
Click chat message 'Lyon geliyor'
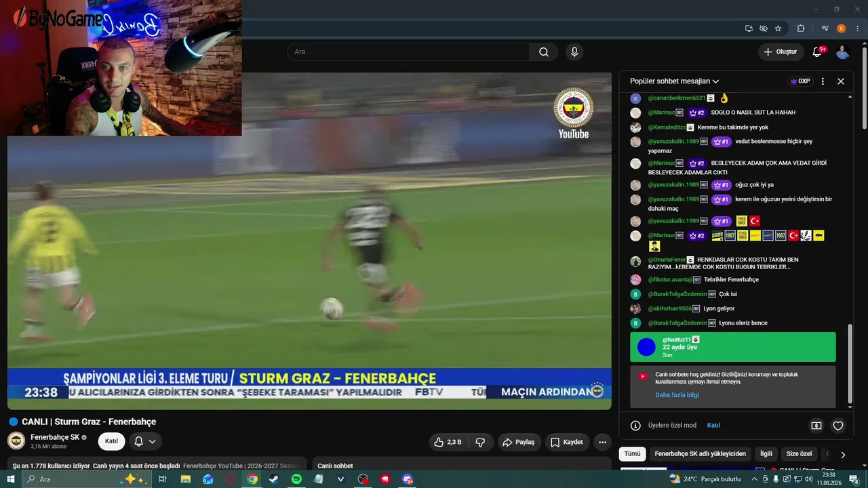[x=719, y=308]
